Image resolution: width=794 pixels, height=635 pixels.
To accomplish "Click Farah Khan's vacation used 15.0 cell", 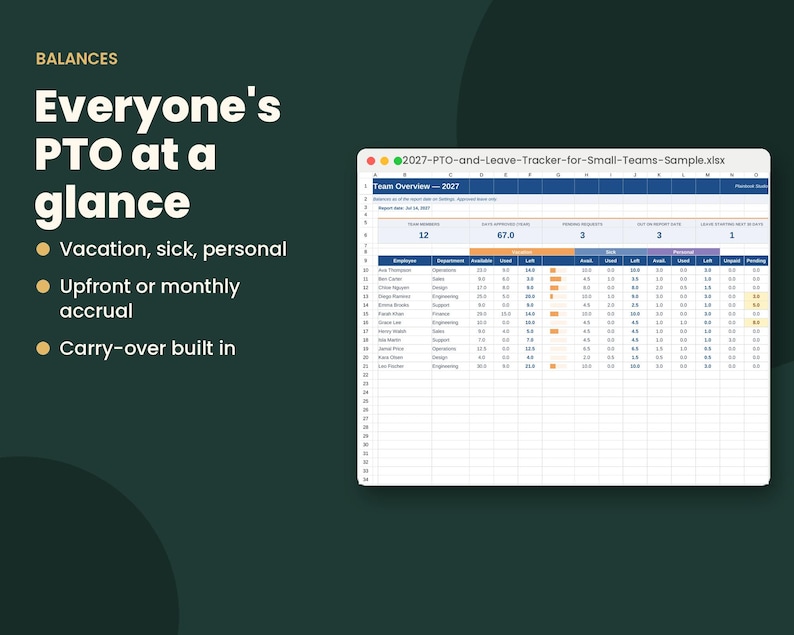I will pos(505,314).
